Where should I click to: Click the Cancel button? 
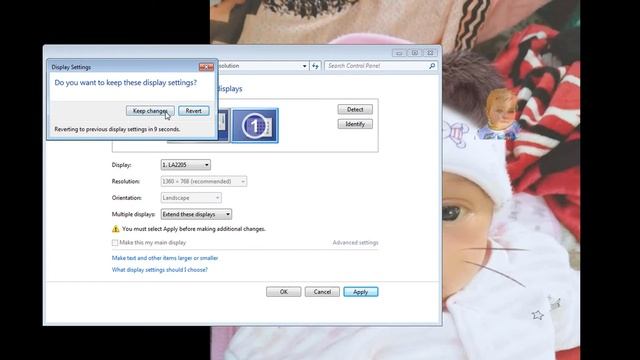tap(322, 292)
